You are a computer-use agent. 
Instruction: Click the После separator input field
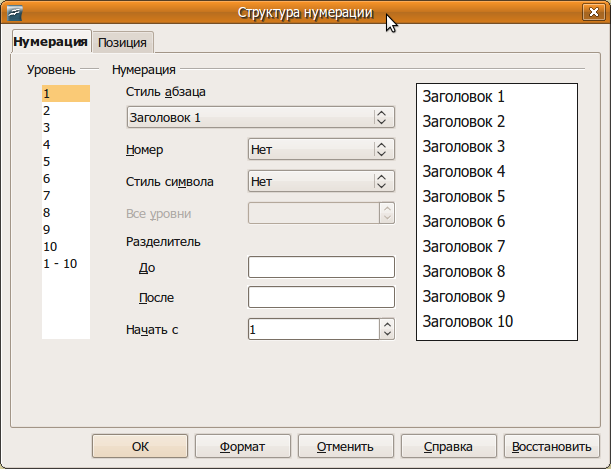[321, 297]
